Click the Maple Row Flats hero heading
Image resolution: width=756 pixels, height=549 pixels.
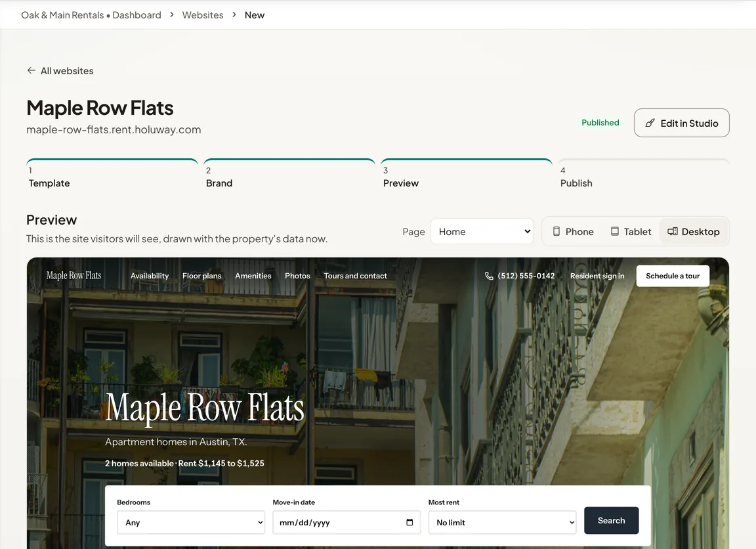pyautogui.click(x=205, y=408)
